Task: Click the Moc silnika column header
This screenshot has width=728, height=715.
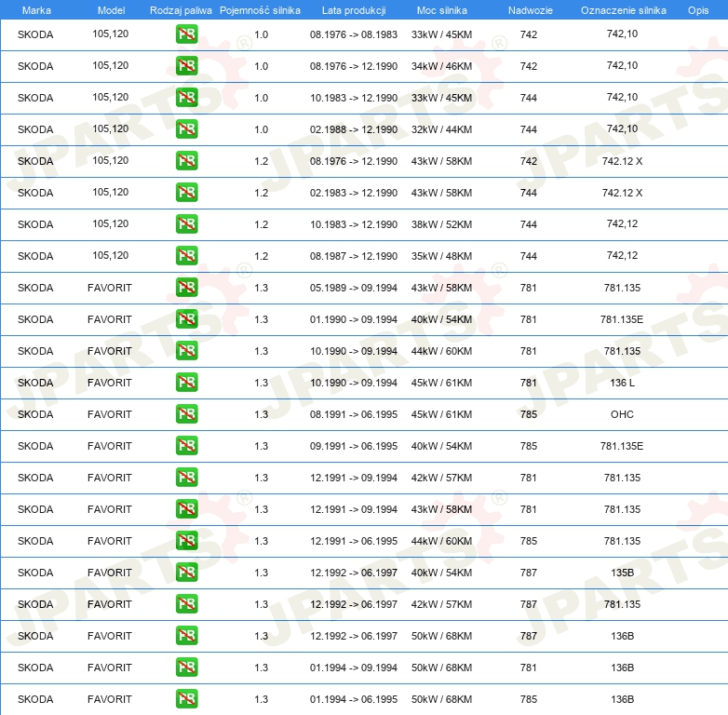Action: point(442,10)
